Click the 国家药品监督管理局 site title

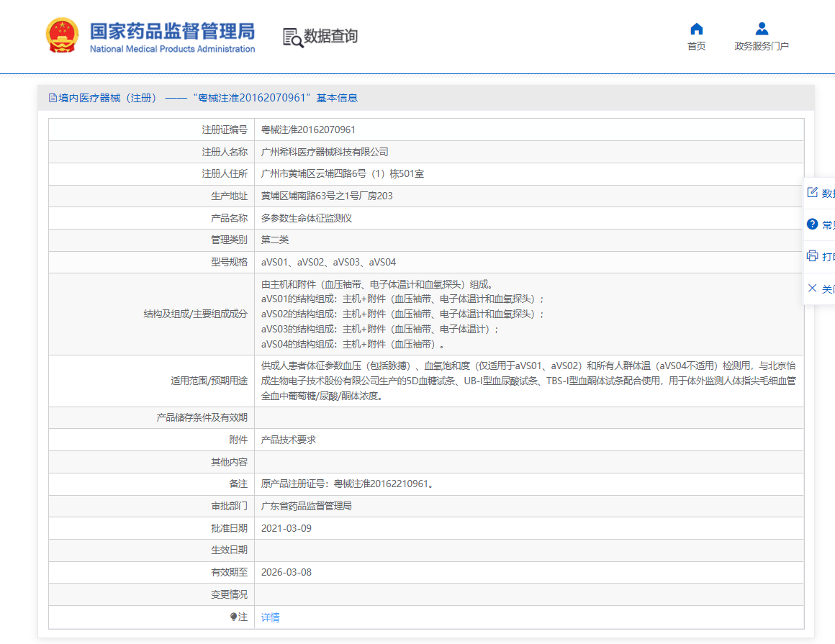[x=173, y=32]
